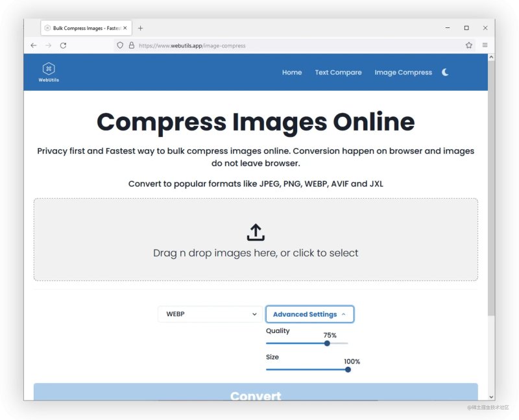Collapse the Advanced Settings panel

(x=310, y=314)
